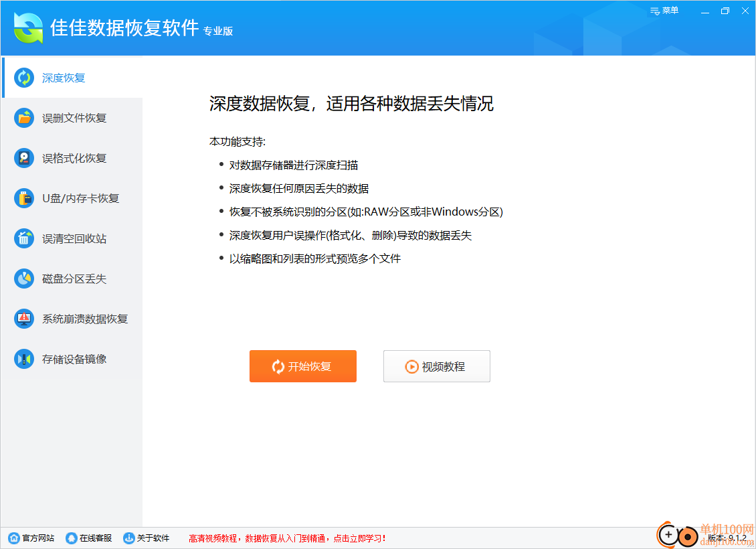Click the 深度恢复 circular arrows icon

(x=24, y=78)
